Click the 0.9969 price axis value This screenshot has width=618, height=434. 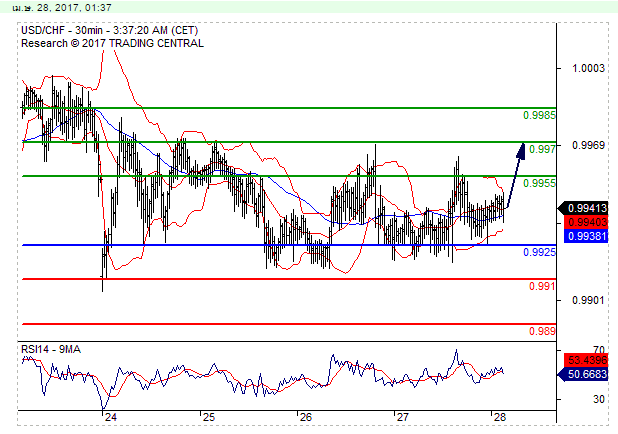point(588,145)
